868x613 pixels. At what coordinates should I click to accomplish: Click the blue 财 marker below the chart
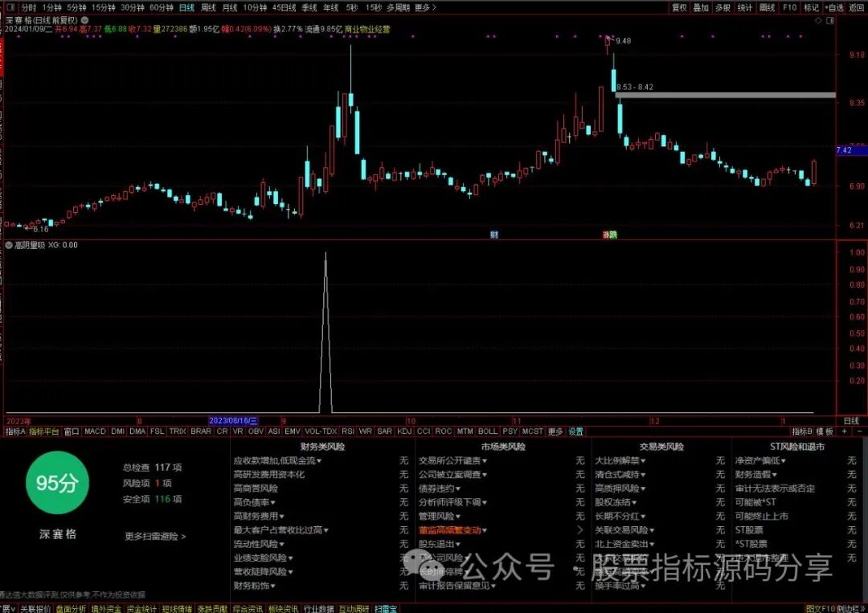(493, 235)
